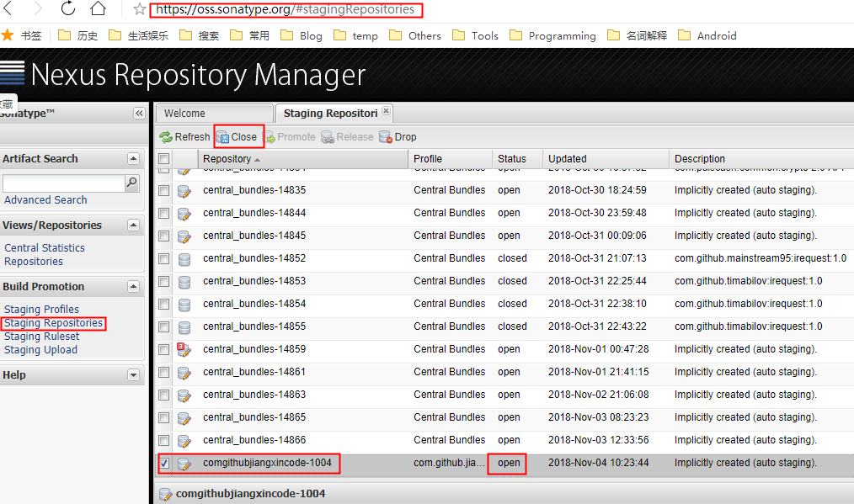This screenshot has width=854, height=504.
Task: Click the artifact search text field
Action: (64, 183)
